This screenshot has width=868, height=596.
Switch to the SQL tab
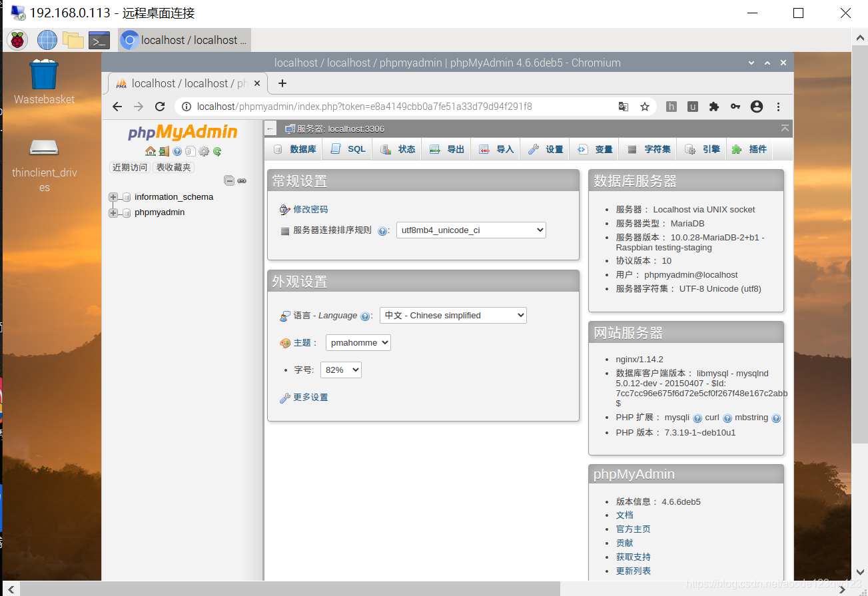pos(348,150)
